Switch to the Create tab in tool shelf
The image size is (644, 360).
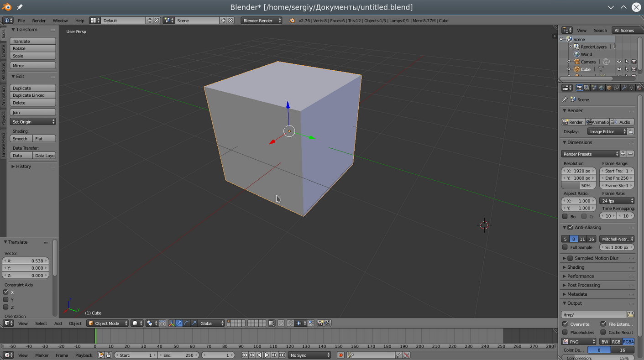coord(3,51)
